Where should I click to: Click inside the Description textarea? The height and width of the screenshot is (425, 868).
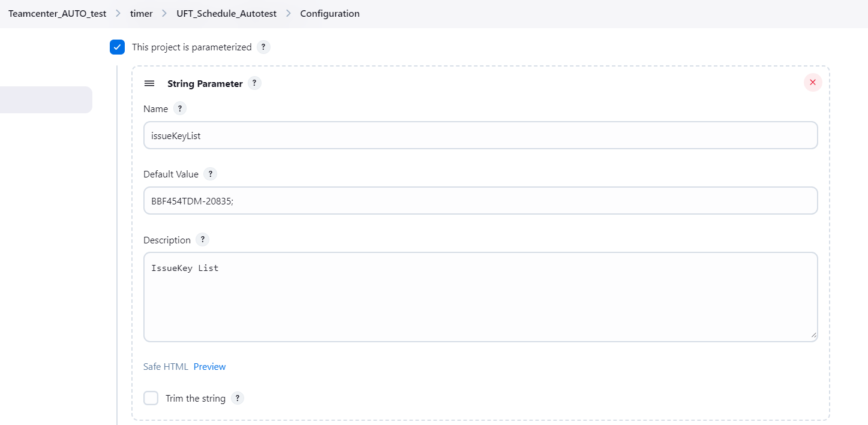pyautogui.click(x=480, y=297)
